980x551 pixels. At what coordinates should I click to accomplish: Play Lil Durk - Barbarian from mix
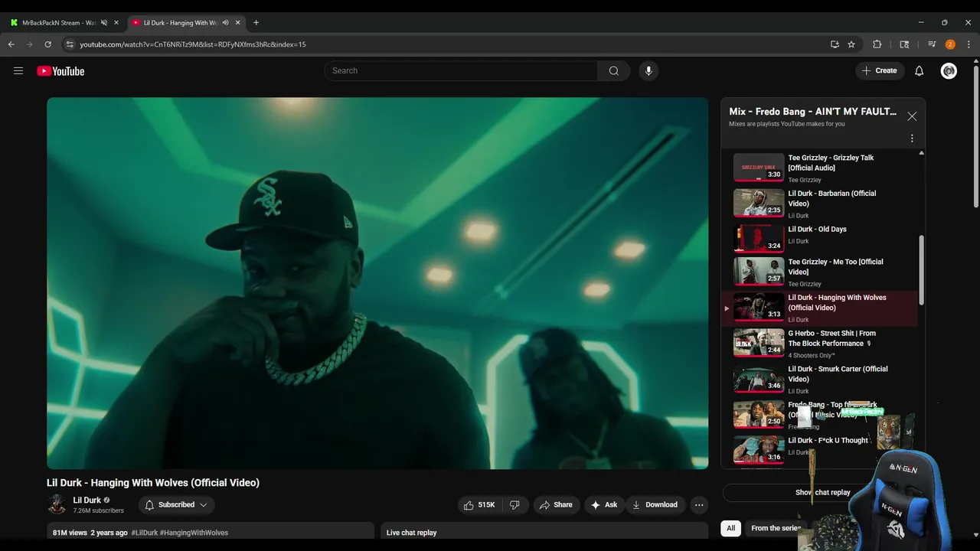[819, 204]
